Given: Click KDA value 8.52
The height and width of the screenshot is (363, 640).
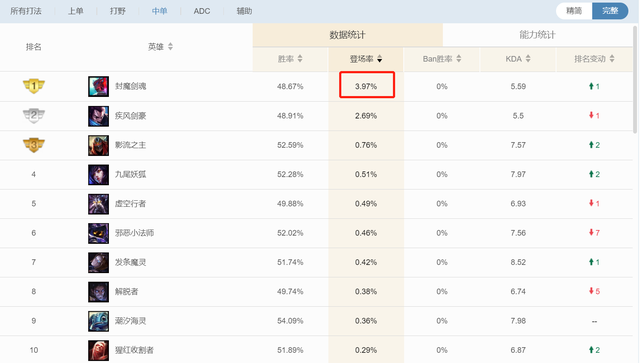Looking at the screenshot, I should point(518,262).
